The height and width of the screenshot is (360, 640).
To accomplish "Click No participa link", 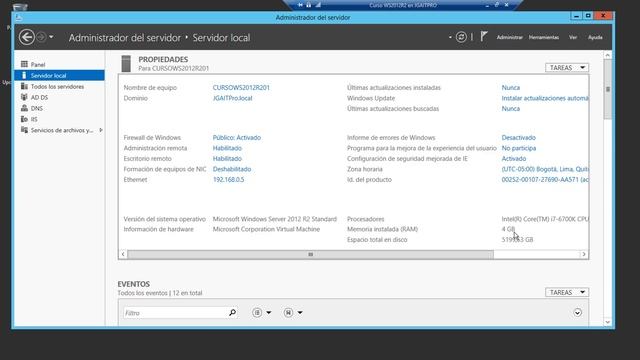I will 519,148.
